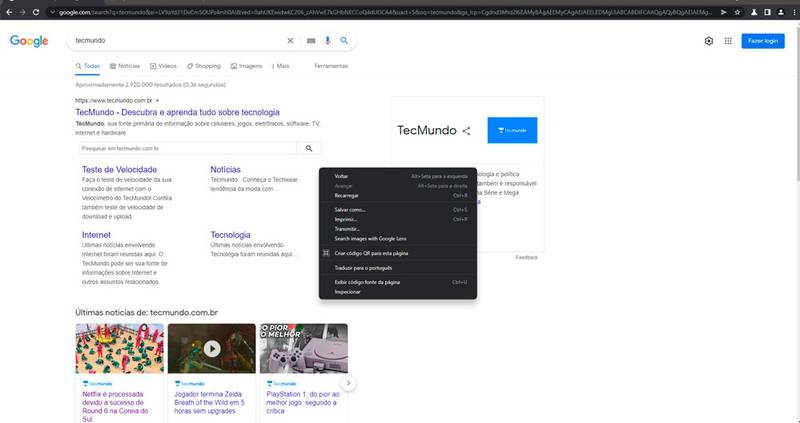800x423 pixels.
Task: Open the Jogador termina Zelda news link
Action: coord(209,402)
